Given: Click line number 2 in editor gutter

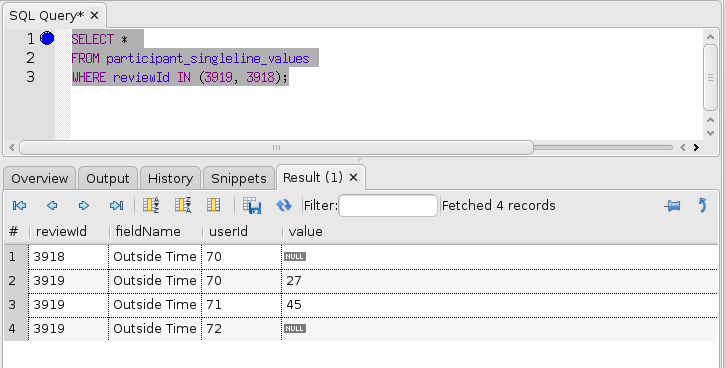Looking at the screenshot, I should 30,58.
